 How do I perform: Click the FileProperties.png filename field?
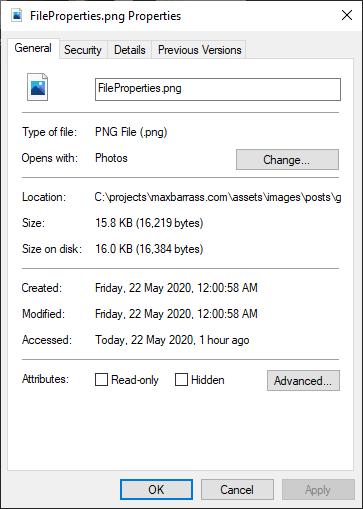click(218, 89)
